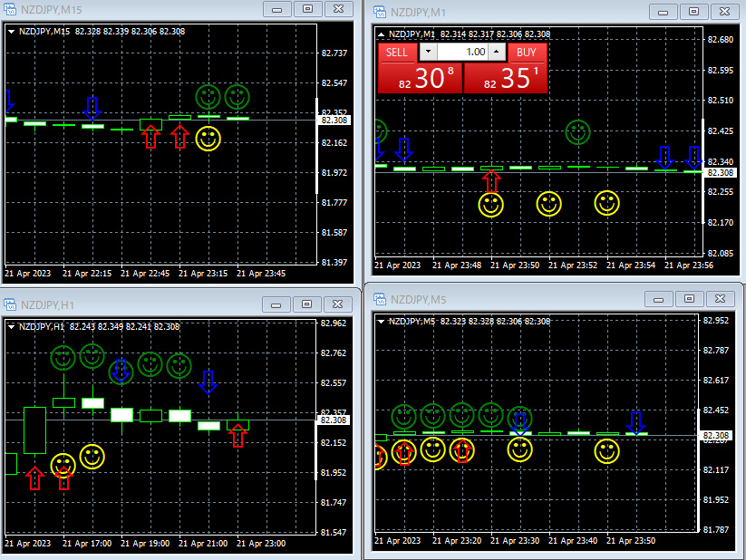This screenshot has width=746, height=560.
Task: Maximize the NZDJPY,M5 chart window
Action: tap(690, 299)
